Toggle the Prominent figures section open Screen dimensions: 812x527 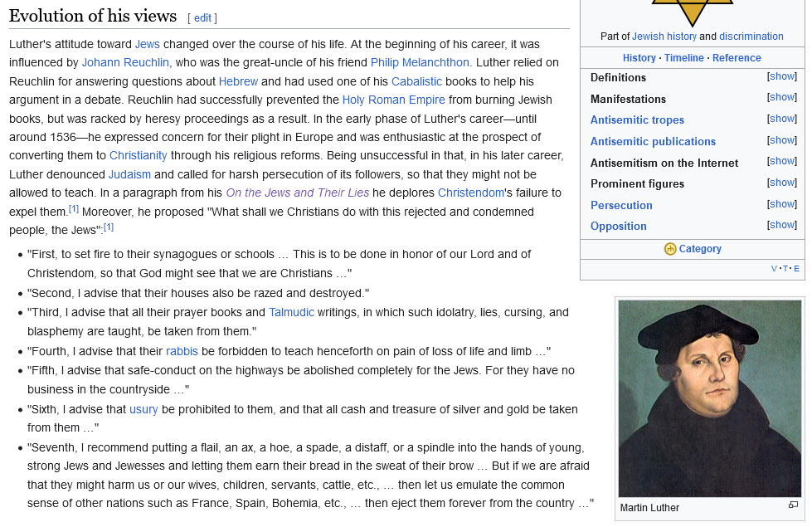click(781, 183)
